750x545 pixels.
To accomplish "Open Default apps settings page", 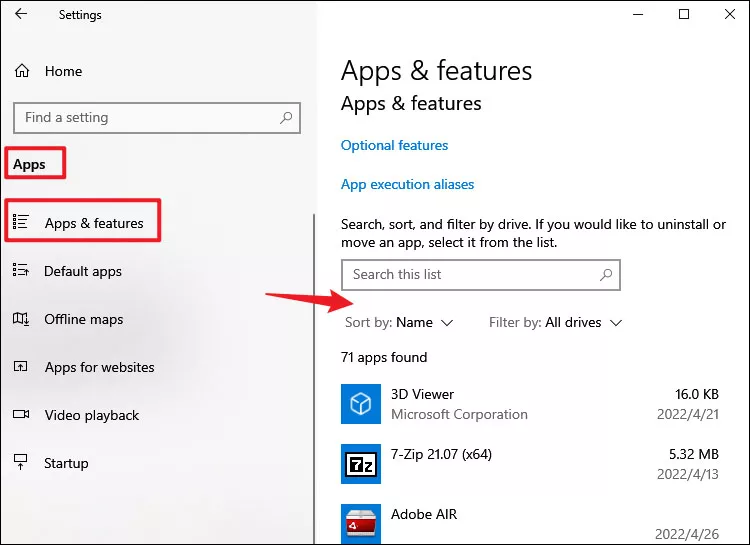I will pyautogui.click(x=83, y=271).
